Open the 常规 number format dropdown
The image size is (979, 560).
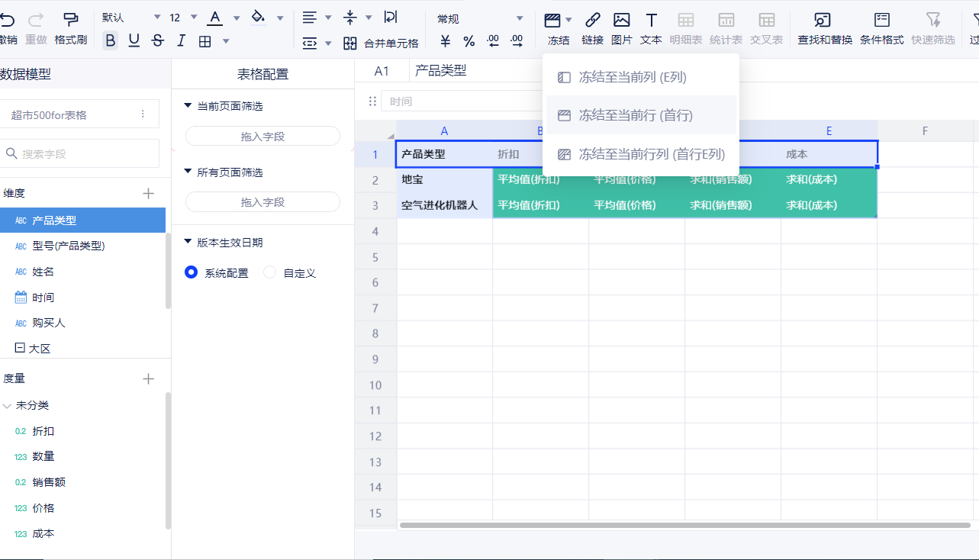(481, 18)
